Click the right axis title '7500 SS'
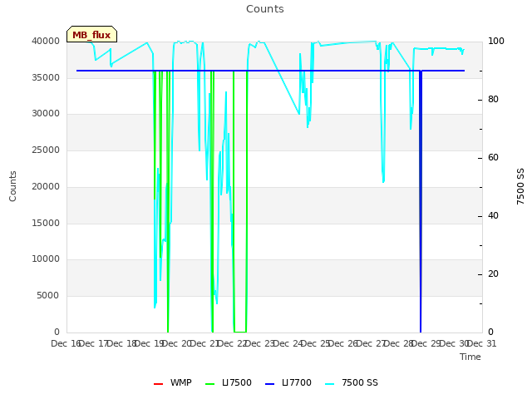Viewport: 532px width, 399px height. [x=520, y=186]
